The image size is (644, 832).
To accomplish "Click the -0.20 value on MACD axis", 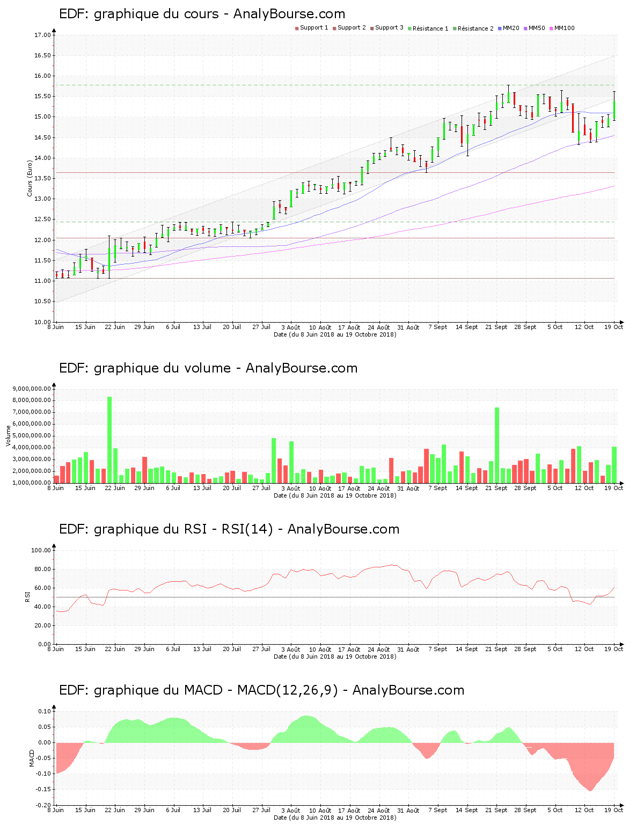I will point(43,805).
